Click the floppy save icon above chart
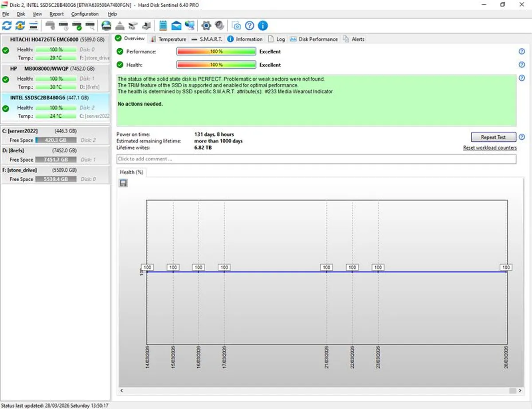 [x=123, y=183]
